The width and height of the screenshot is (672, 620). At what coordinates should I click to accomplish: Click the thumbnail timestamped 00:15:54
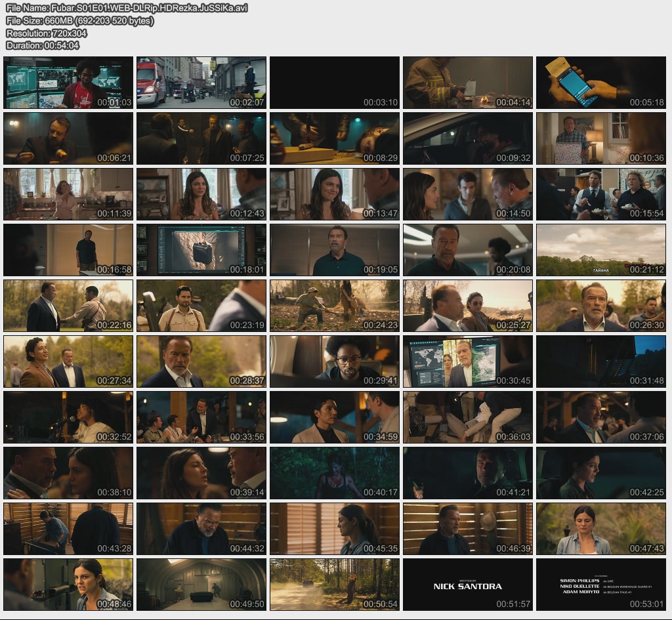601,194
